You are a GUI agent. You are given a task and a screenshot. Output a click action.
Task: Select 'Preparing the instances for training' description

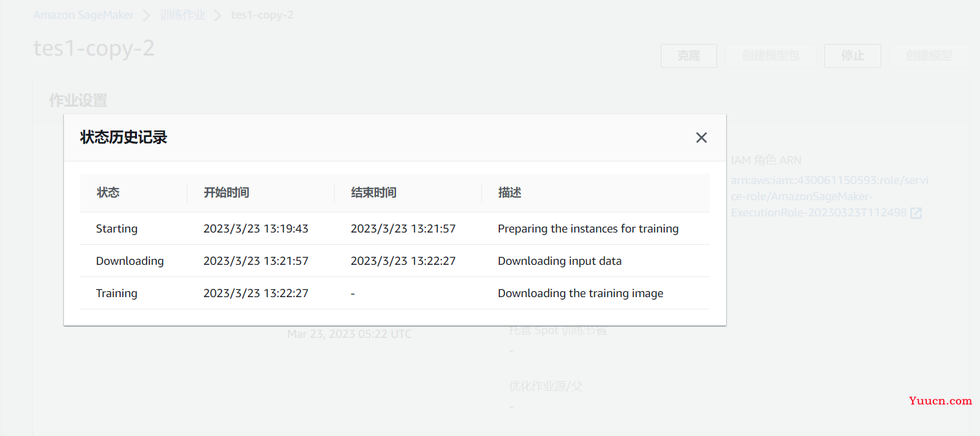589,229
